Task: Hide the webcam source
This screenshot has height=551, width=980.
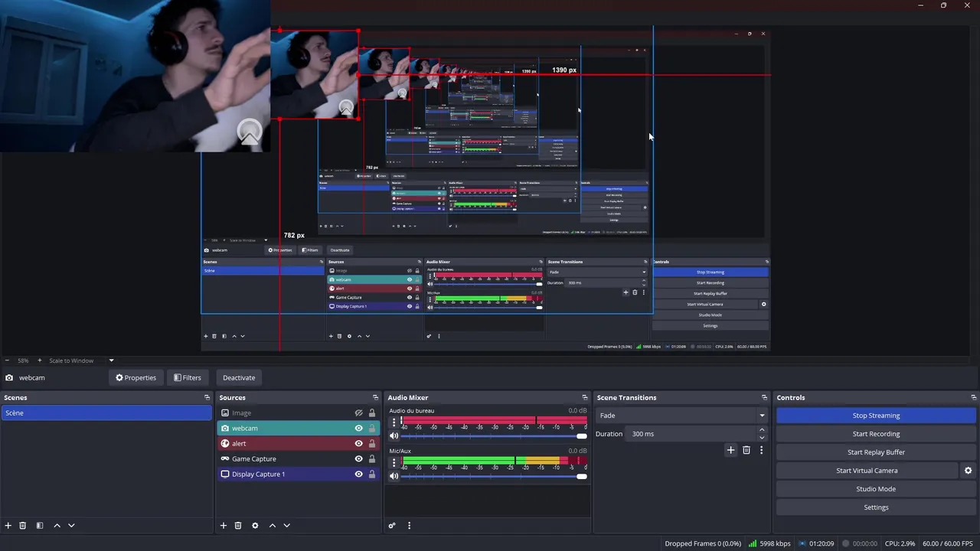Action: (x=358, y=429)
